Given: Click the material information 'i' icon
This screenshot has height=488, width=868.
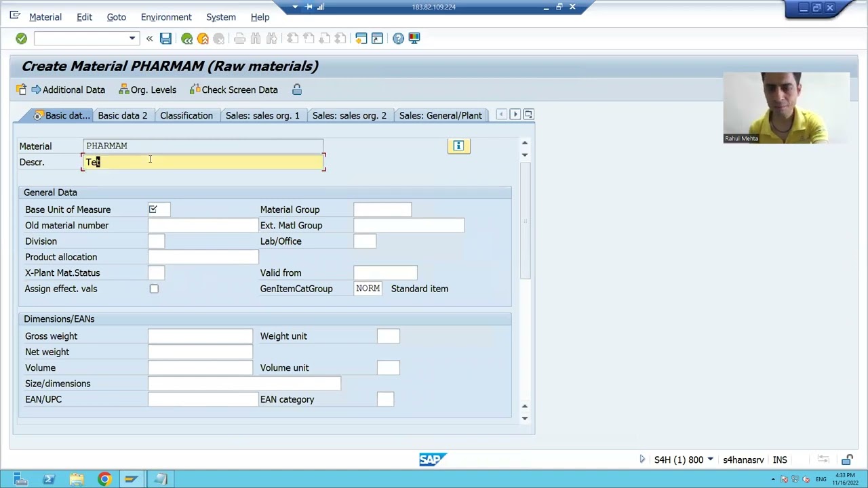Looking at the screenshot, I should click(458, 146).
